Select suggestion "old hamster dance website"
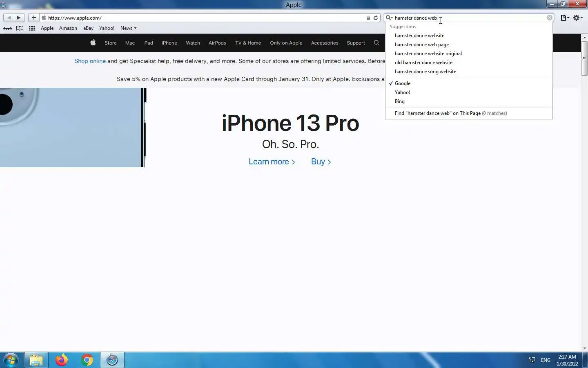The width and height of the screenshot is (588, 368). (x=469, y=63)
